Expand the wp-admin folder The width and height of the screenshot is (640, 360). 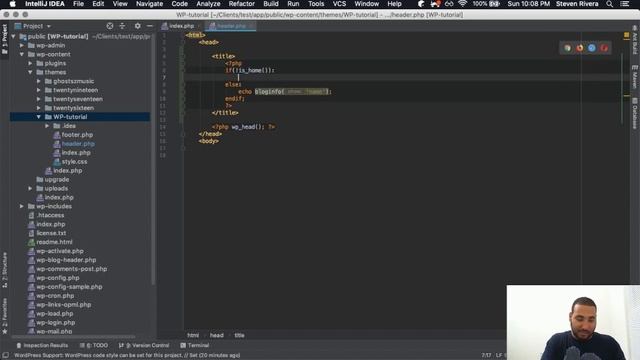coord(22,45)
